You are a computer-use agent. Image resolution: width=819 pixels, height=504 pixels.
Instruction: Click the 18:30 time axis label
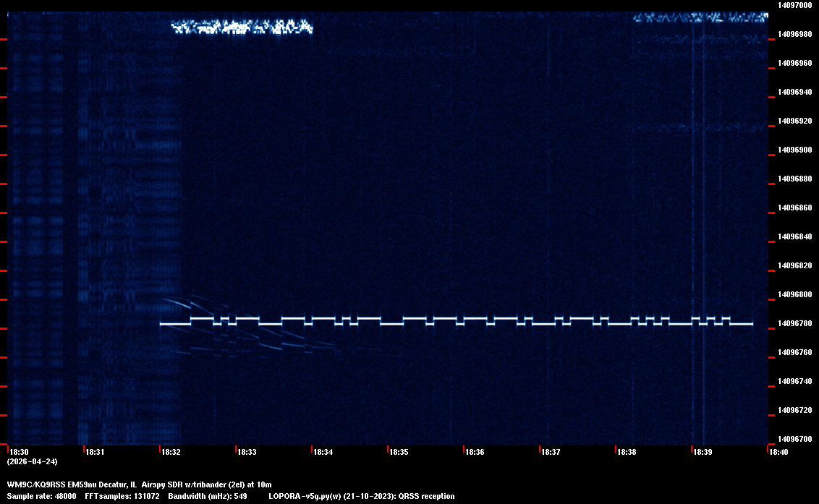point(18,452)
